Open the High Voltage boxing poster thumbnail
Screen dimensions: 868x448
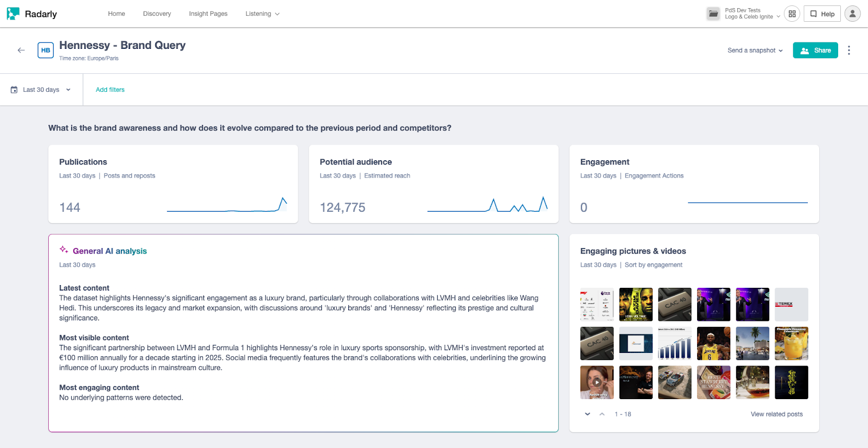pos(636,304)
